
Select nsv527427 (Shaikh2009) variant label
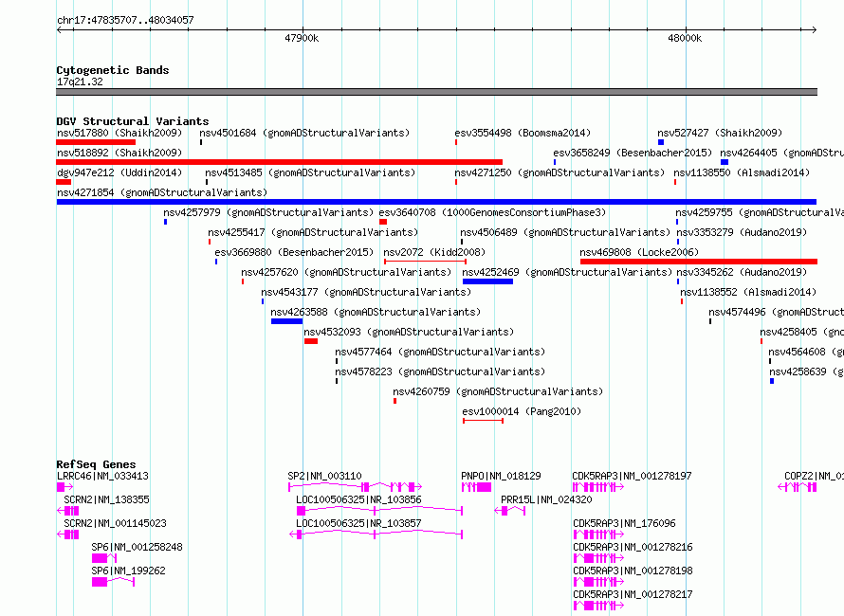click(720, 133)
